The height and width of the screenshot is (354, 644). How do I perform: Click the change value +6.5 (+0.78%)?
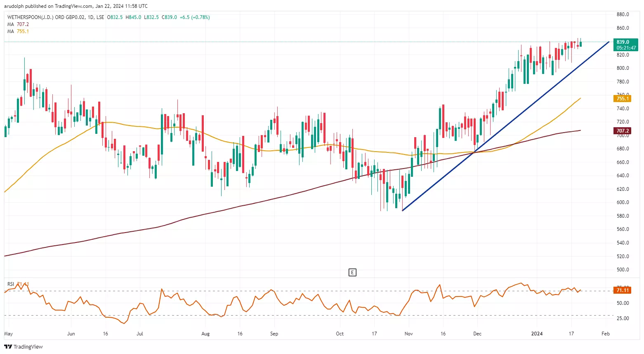(195, 17)
